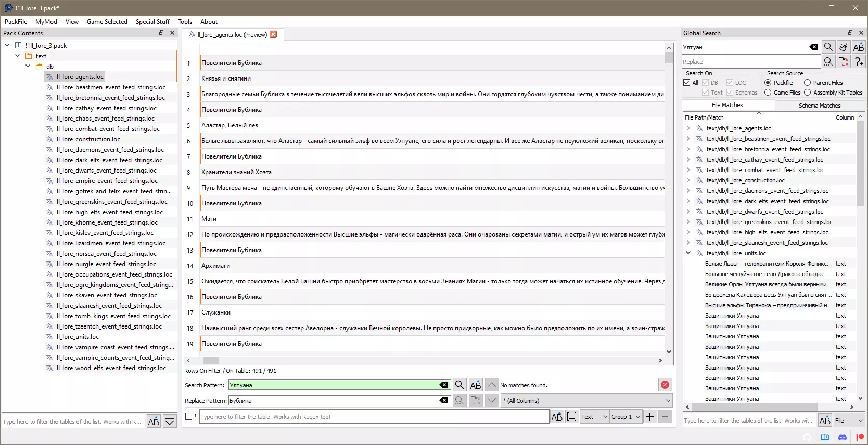Screen dimensions: 868x445
Task: Collapse the text/db/ll_lore_units.loc search result
Action: click(x=688, y=253)
